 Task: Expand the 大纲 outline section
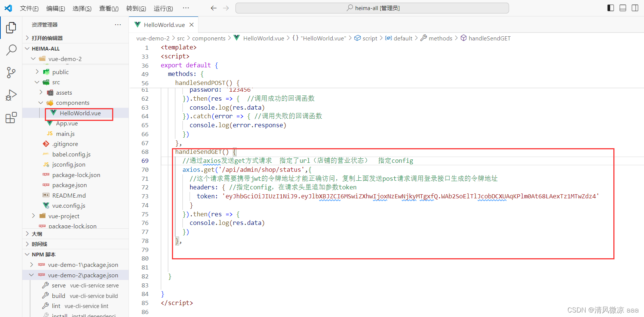(x=76, y=234)
